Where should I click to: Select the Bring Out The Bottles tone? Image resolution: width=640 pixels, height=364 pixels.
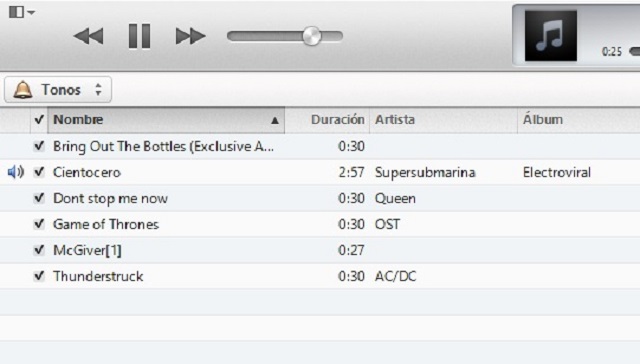click(x=163, y=146)
